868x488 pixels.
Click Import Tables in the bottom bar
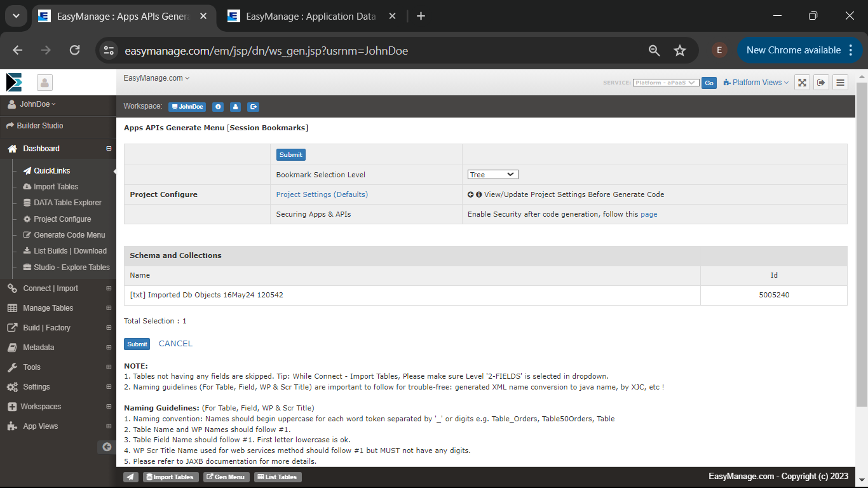coord(170,477)
